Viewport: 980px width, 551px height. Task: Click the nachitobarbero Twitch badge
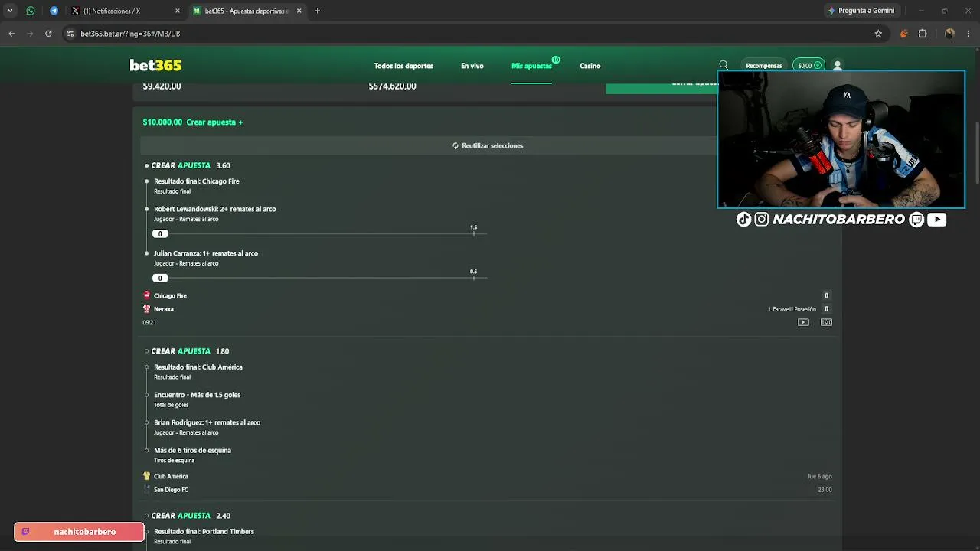point(79,532)
